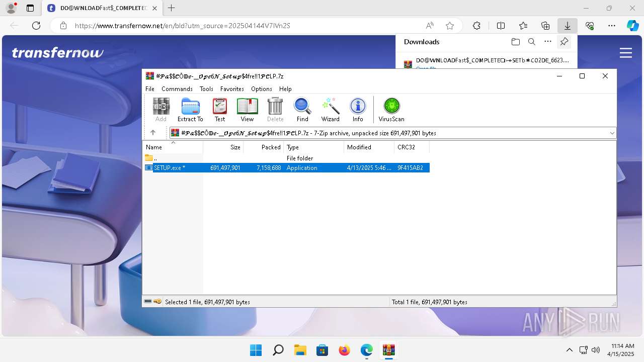Open the File menu in WinRAR
Screen dimensions: 644x362
coord(150,88)
